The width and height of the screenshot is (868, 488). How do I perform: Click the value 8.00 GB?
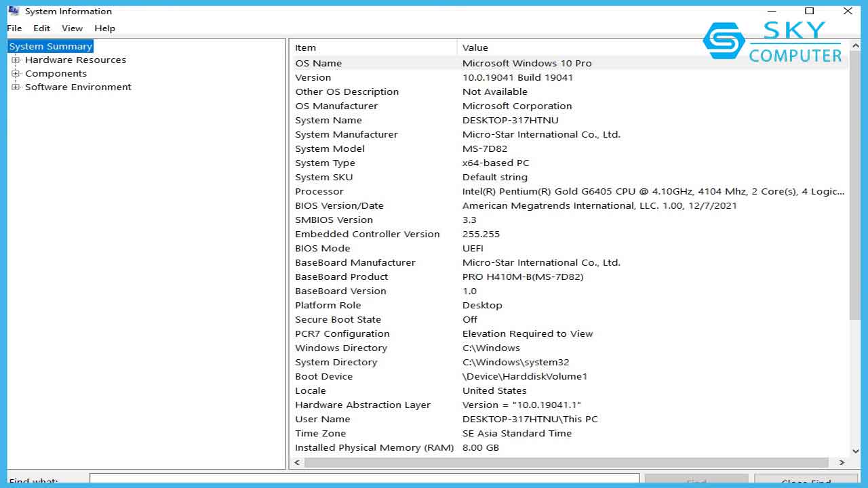(x=480, y=447)
